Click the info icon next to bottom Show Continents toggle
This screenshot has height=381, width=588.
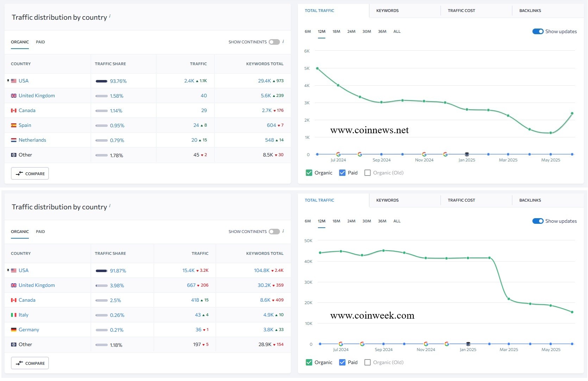click(283, 231)
